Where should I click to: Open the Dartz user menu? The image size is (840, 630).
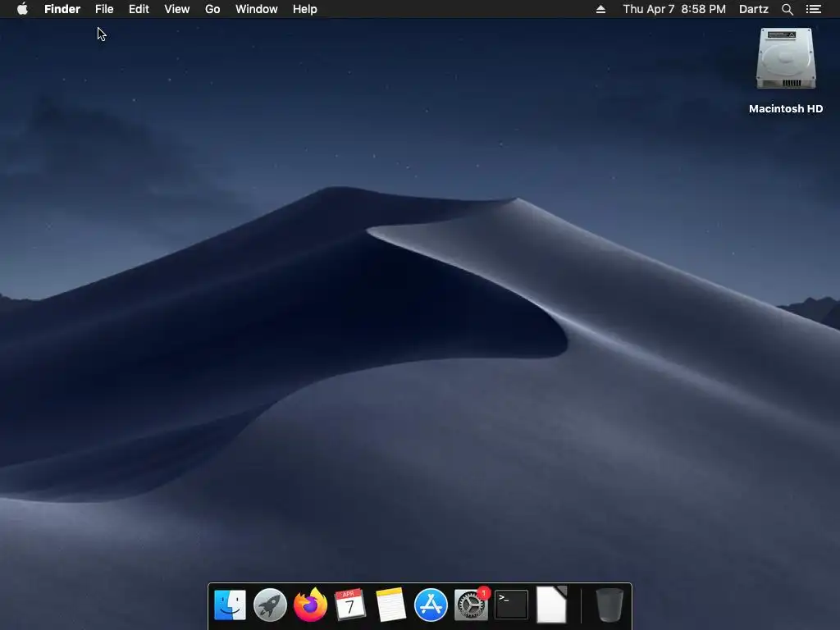click(753, 9)
